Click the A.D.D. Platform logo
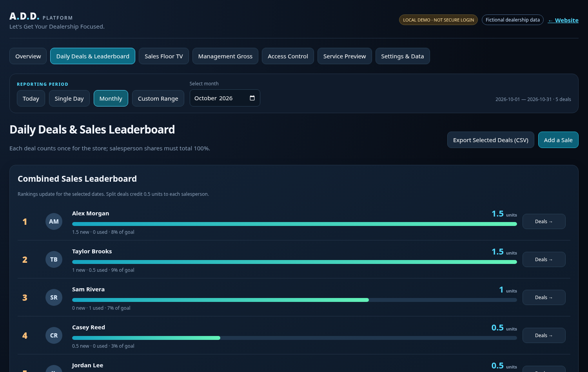588x372 pixels. coord(41,16)
